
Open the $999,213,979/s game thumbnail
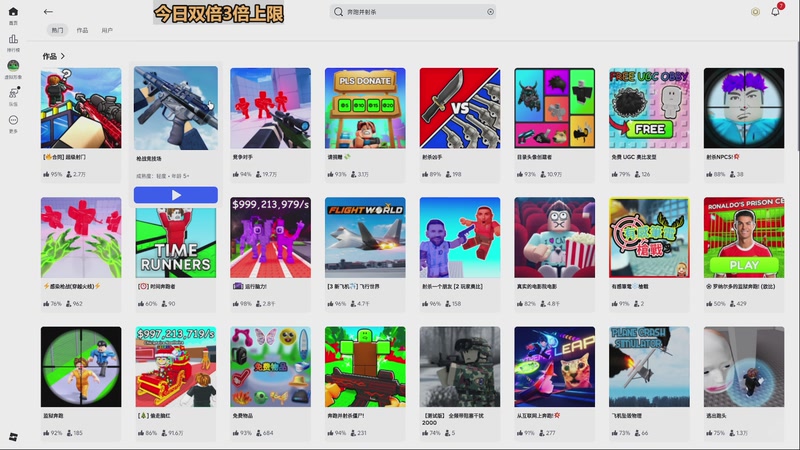tap(270, 238)
